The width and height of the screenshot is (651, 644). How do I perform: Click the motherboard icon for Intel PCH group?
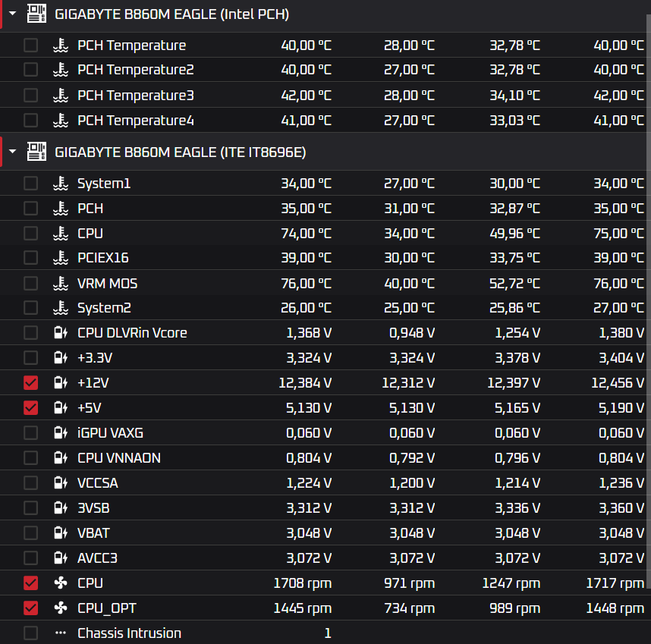[36, 14]
